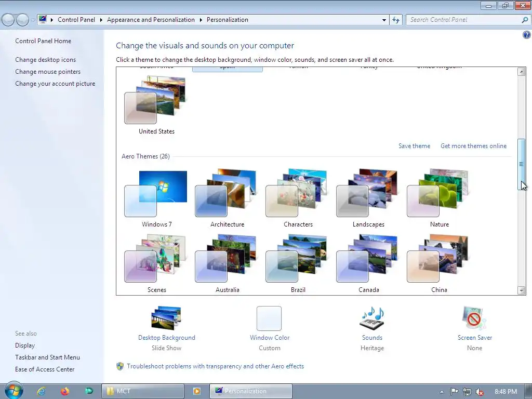This screenshot has width=532, height=399.
Task: Open the Window Color swatch
Action: click(x=269, y=318)
